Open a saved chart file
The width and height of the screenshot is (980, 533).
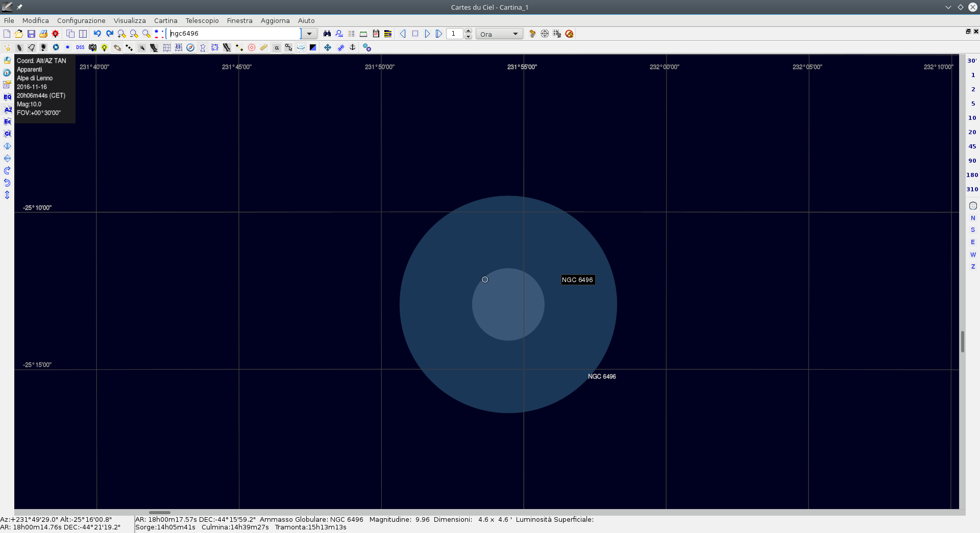tap(19, 34)
